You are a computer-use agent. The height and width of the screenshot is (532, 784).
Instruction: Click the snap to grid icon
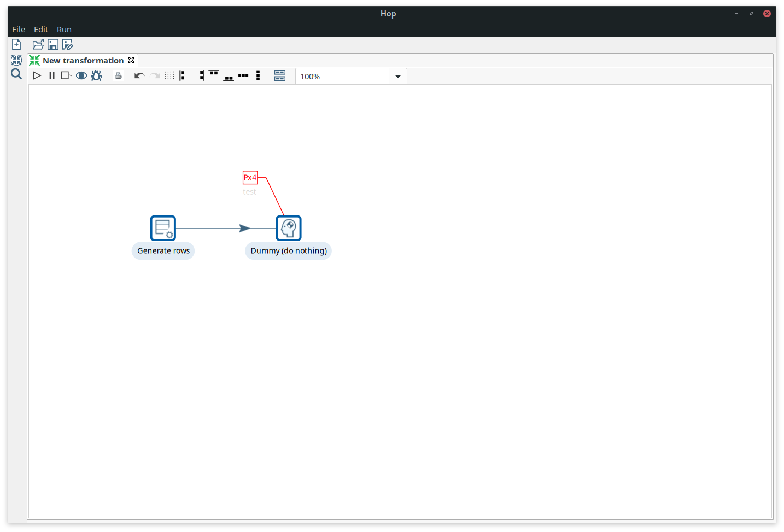[x=169, y=76]
